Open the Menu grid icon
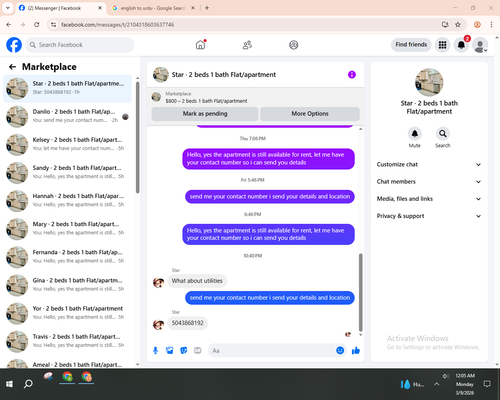This screenshot has width=500, height=400. tap(442, 45)
